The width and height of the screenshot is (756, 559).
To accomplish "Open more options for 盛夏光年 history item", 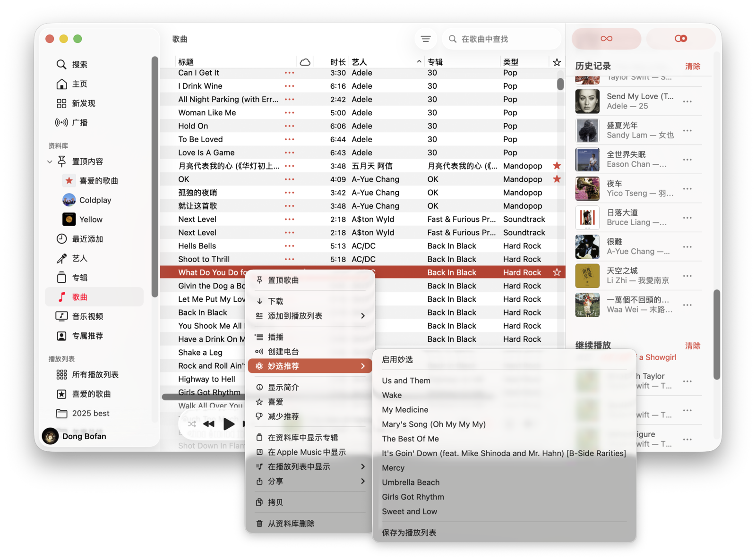I will pos(687,130).
